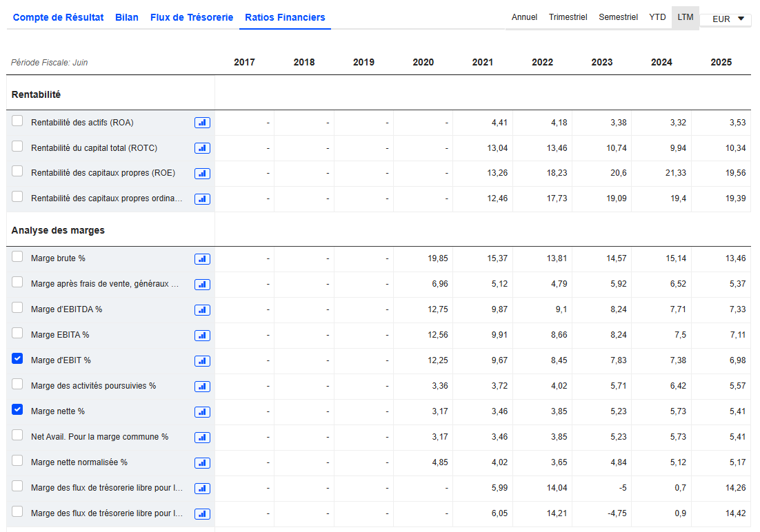The width and height of the screenshot is (760, 532).
Task: Uncheck the Marge nette % checkbox
Action: (x=17, y=410)
